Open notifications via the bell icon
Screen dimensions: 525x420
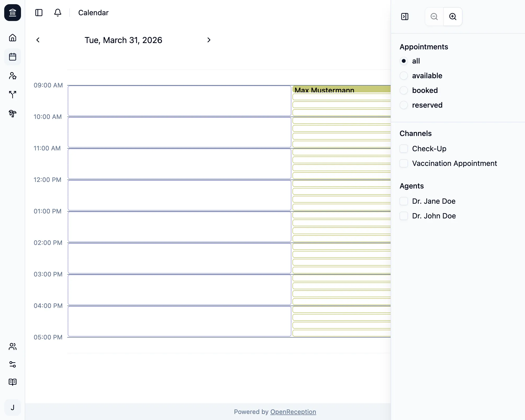(58, 13)
